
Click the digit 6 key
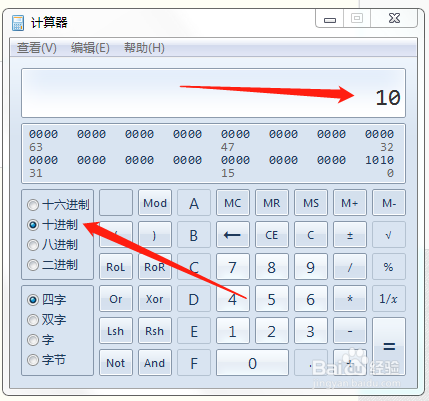pos(311,299)
